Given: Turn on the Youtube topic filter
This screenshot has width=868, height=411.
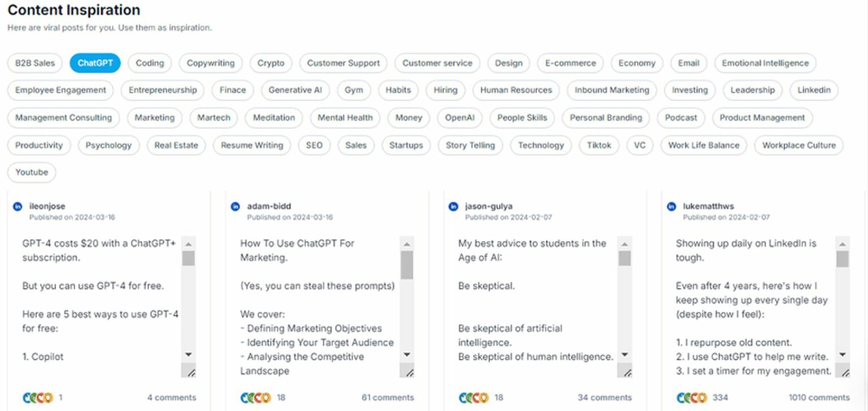Looking at the screenshot, I should pyautogui.click(x=31, y=172).
